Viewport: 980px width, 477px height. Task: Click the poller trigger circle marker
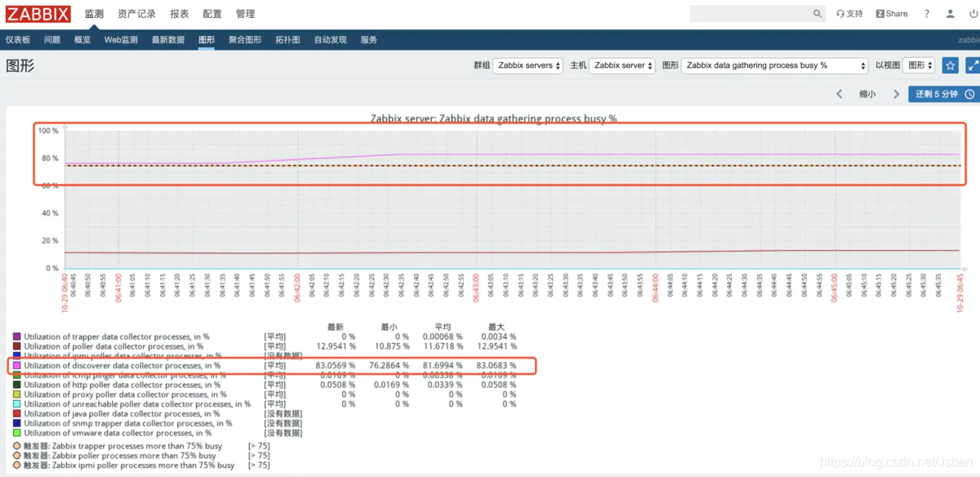tap(17, 456)
